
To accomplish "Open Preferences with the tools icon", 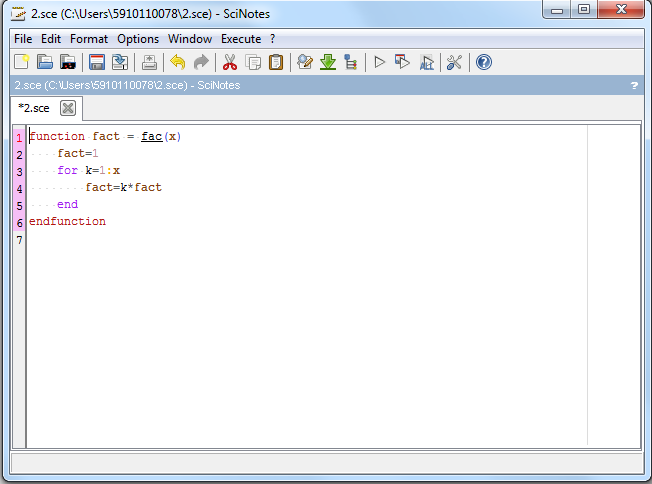I will pos(454,62).
